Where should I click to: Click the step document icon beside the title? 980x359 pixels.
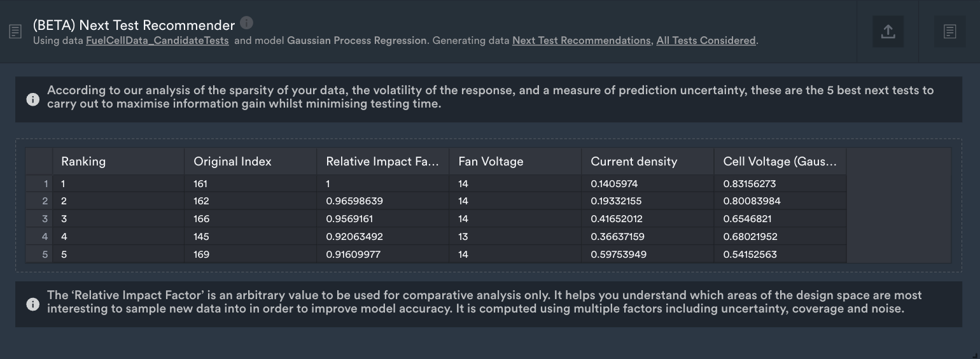point(15,31)
